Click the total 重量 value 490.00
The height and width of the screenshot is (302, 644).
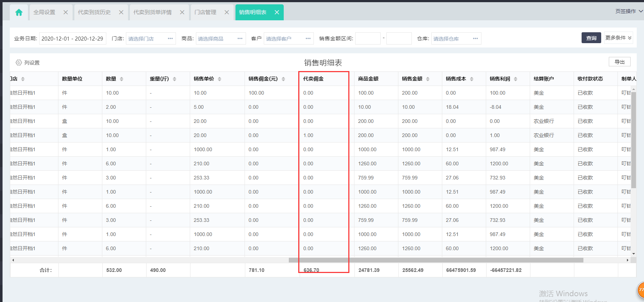pos(158,270)
